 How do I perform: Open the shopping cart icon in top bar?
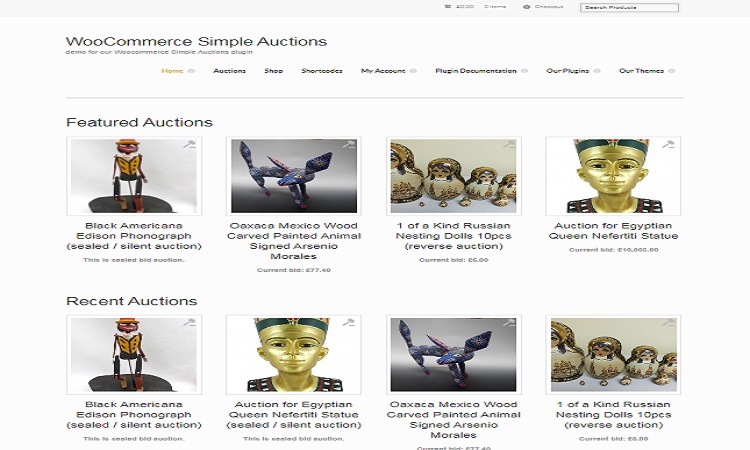(x=447, y=7)
